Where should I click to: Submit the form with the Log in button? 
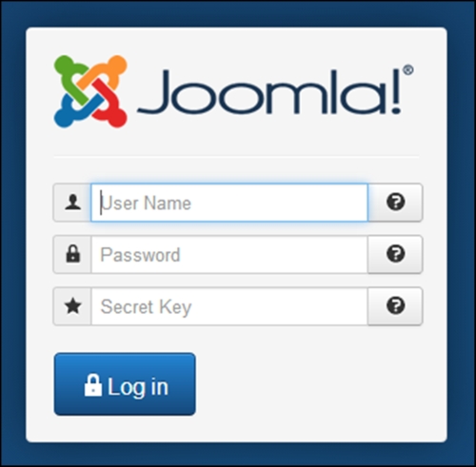click(125, 384)
